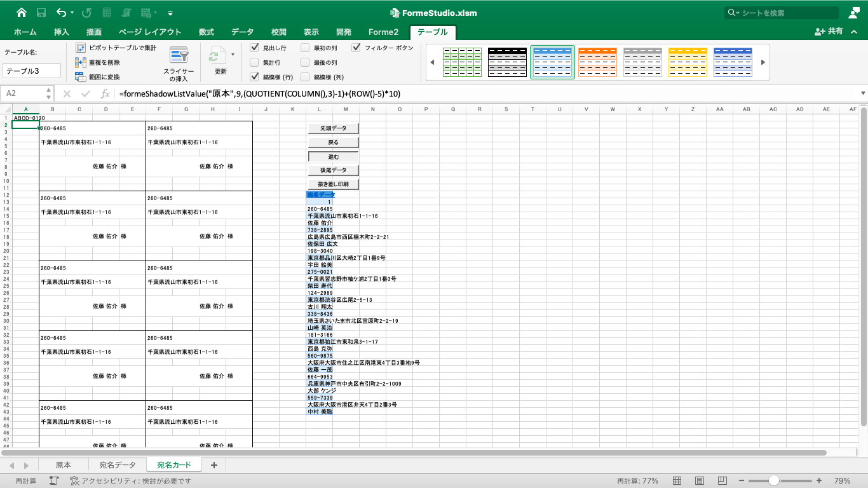This screenshot has width=868, height=488.
Task: Open the Forme2 ribbon tab
Action: [383, 32]
